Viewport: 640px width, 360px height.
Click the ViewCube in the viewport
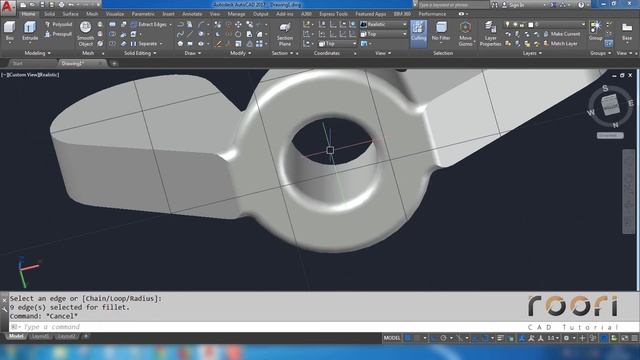tap(611, 105)
